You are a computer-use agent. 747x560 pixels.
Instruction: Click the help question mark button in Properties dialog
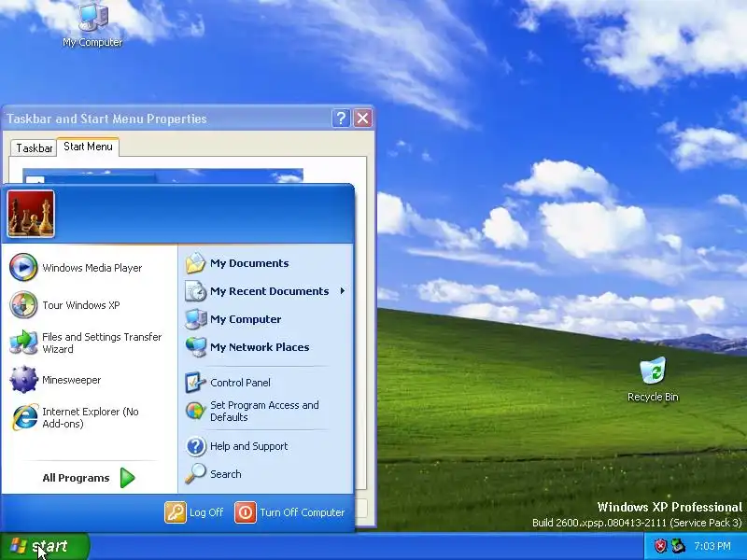tap(341, 119)
